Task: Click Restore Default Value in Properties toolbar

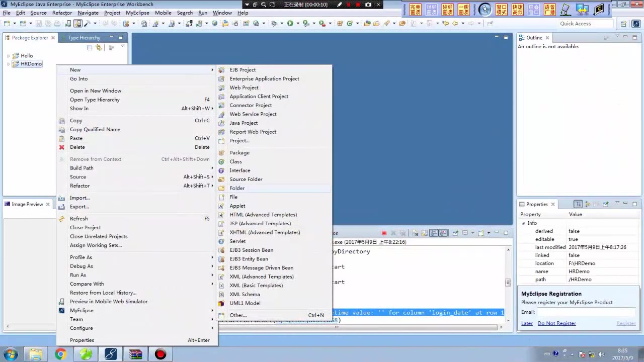Action: [x=596, y=204]
